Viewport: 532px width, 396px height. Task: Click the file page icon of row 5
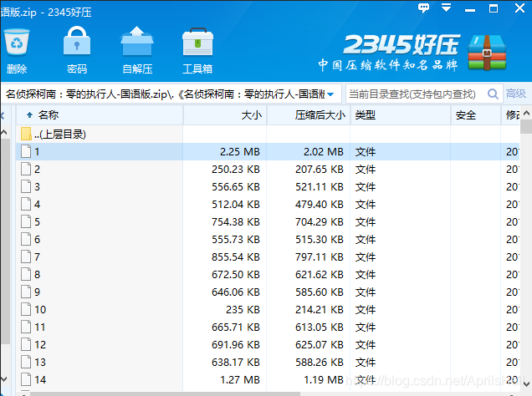26,221
